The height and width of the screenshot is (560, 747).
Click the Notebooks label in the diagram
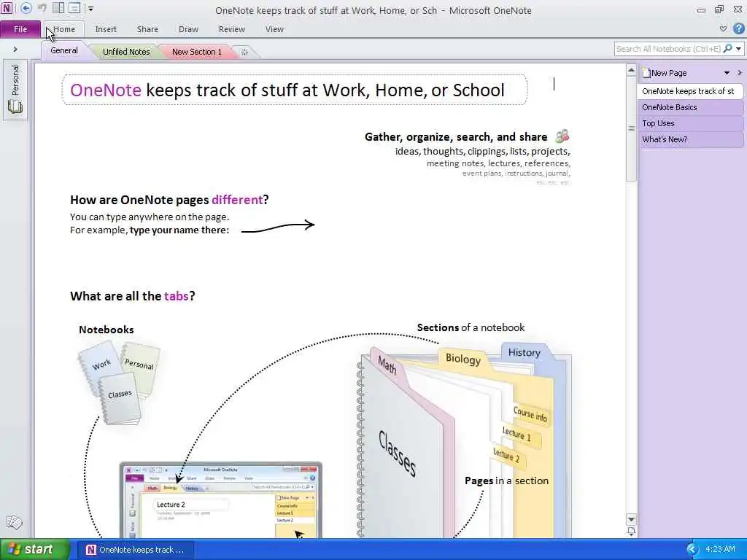(x=107, y=330)
